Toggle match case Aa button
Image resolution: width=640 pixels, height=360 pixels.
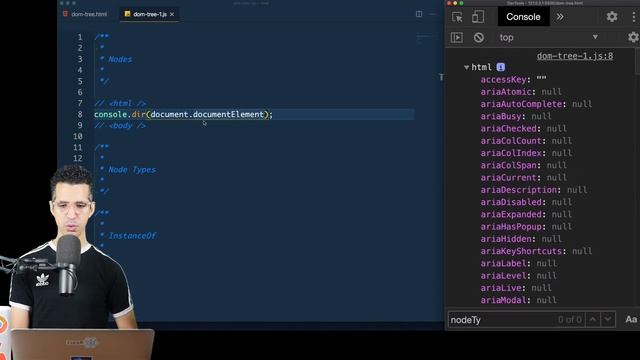(631, 320)
